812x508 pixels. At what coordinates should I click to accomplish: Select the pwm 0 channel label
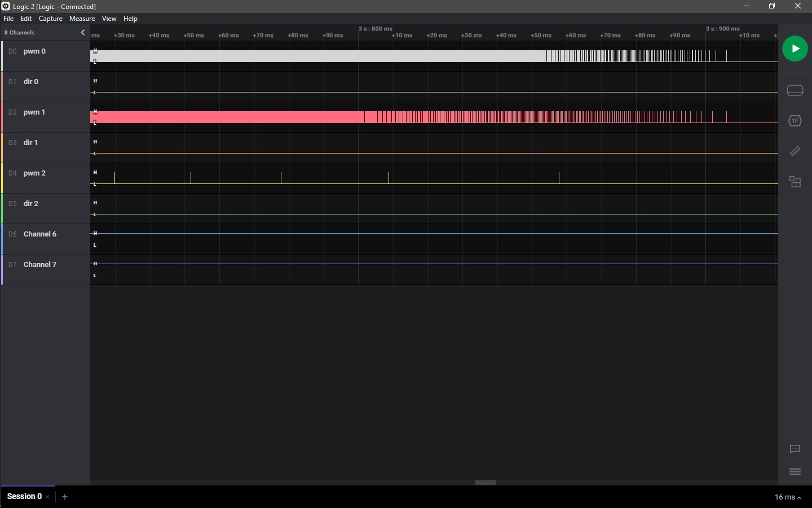coord(34,51)
